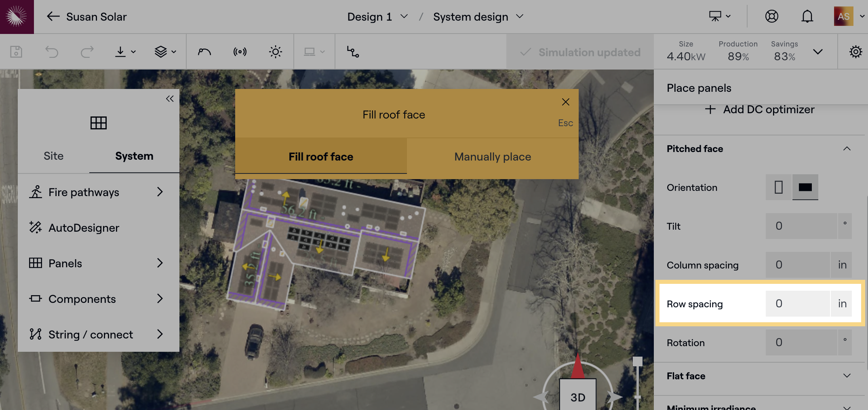Open the Design 1 dropdown
This screenshot has height=410, width=868.
pyautogui.click(x=377, y=17)
